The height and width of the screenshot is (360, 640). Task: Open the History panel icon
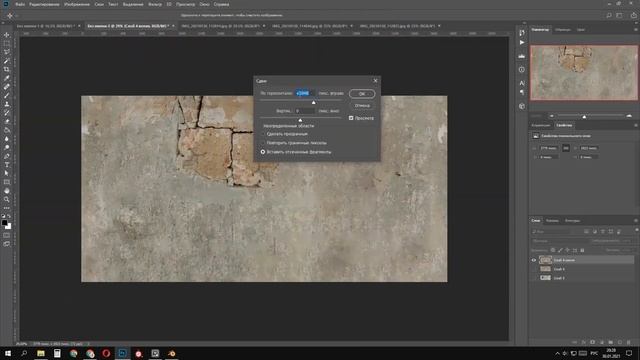point(522,33)
